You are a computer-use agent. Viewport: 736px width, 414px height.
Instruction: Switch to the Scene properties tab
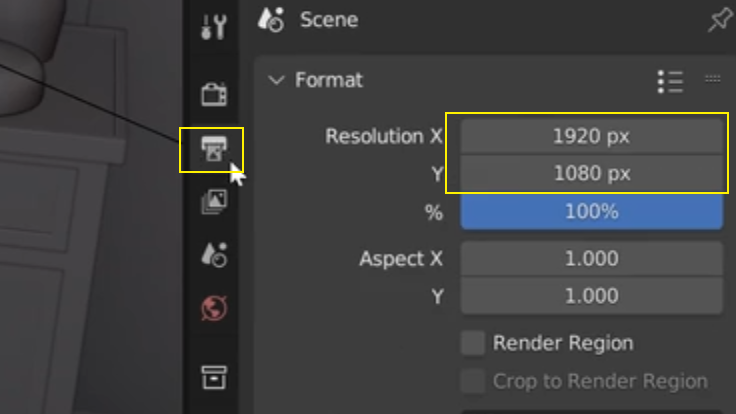coord(214,255)
